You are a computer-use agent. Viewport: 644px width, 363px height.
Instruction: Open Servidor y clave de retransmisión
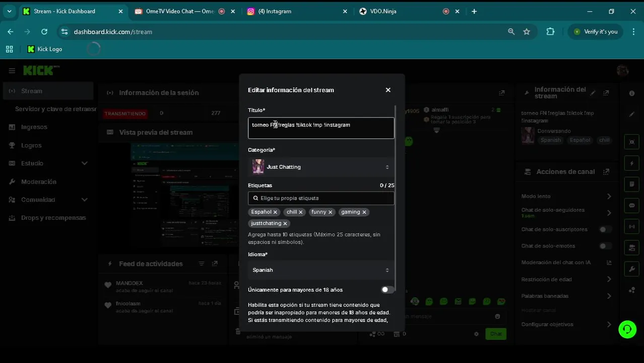55,109
